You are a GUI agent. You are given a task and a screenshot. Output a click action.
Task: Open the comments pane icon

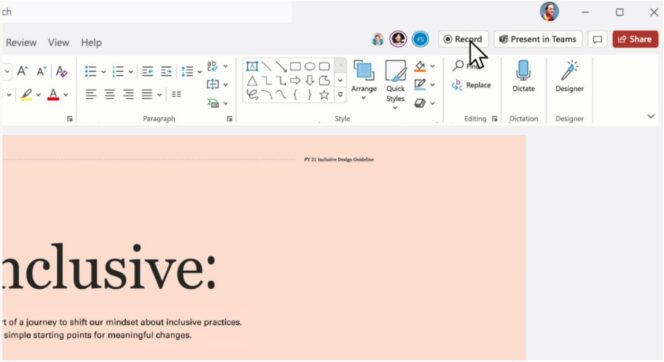pos(597,39)
